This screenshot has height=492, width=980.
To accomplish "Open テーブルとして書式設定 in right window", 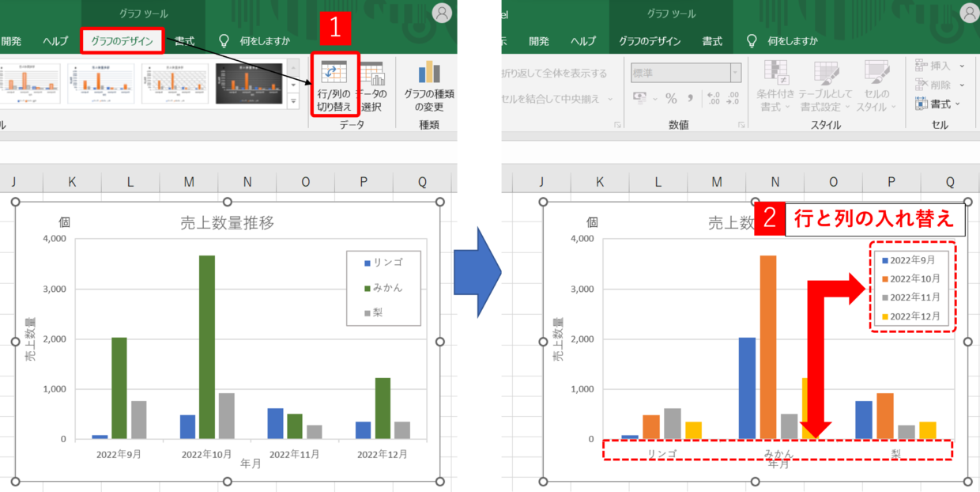I will pos(825,87).
